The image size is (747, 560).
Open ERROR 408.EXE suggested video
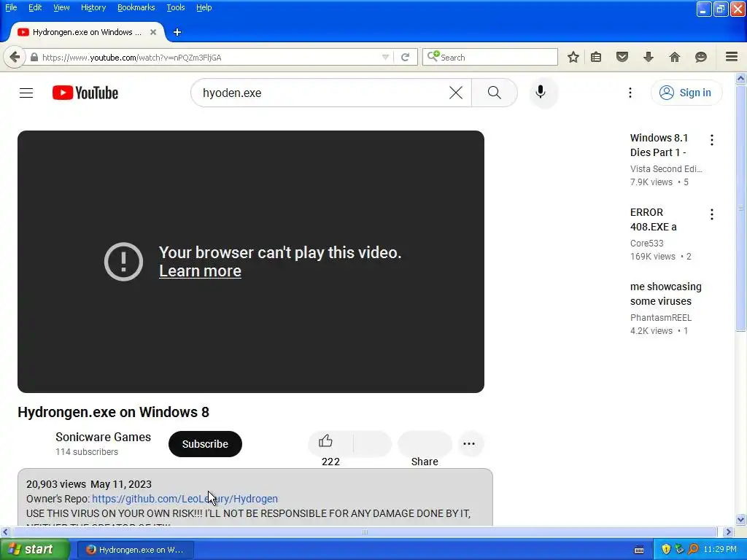(653, 219)
